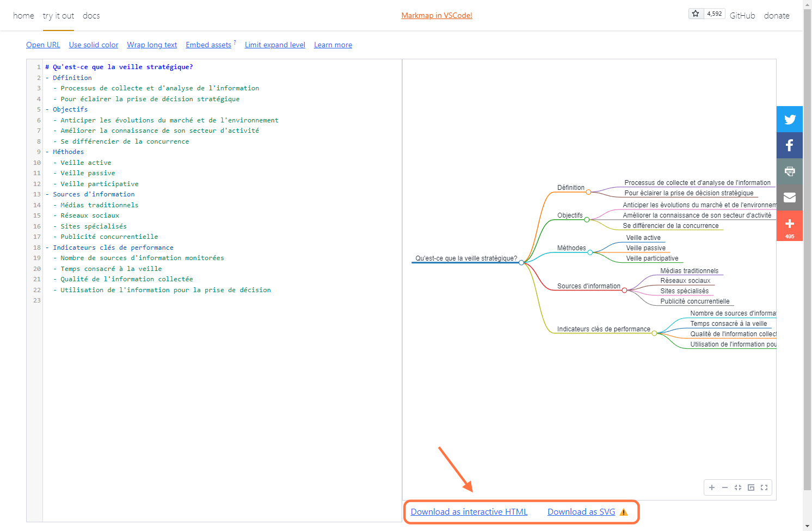Image resolution: width=812 pixels, height=531 pixels.
Task: Collapse the root node circle of mindmap
Action: coord(521,263)
